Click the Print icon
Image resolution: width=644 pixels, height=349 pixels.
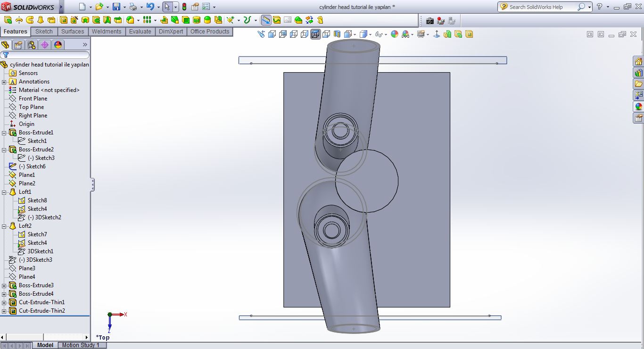coord(133,7)
